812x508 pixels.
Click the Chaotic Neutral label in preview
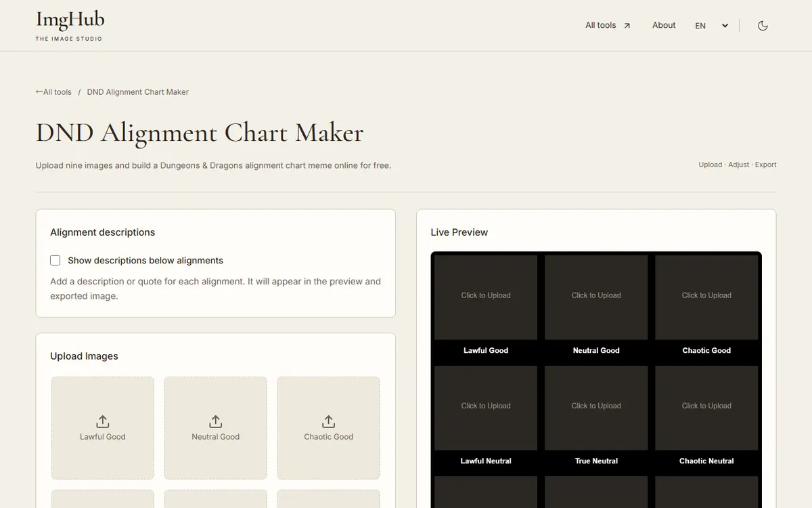click(x=706, y=461)
